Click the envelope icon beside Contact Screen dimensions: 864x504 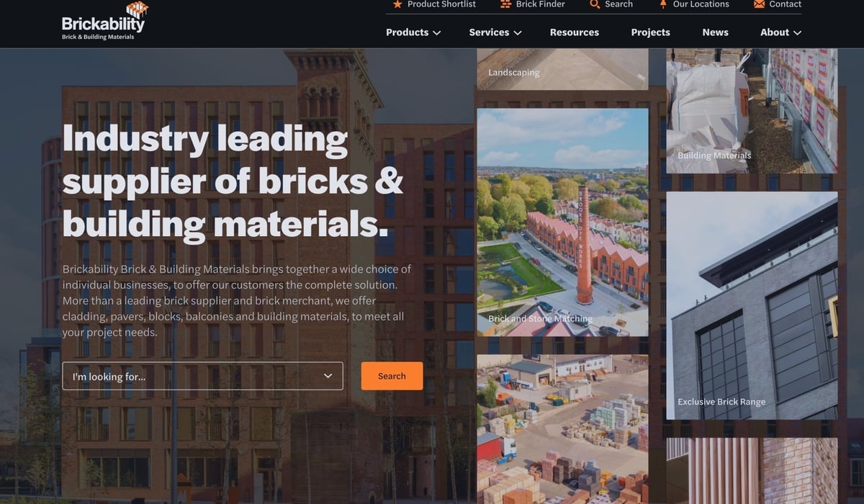tap(759, 4)
